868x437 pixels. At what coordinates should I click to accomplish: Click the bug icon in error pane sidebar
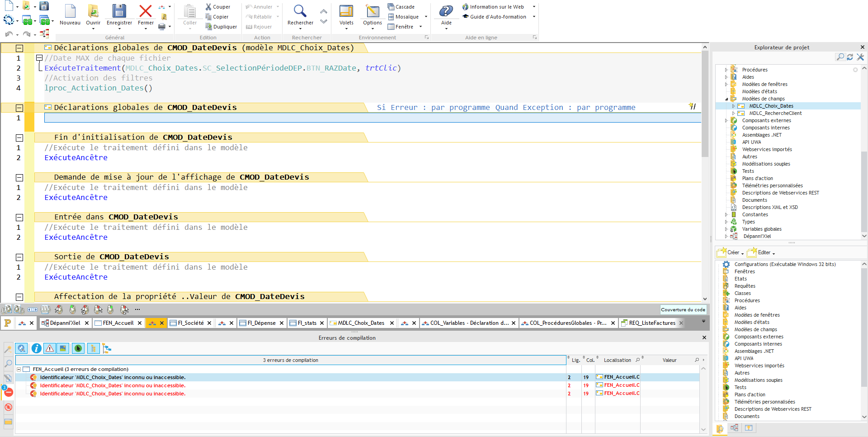(8, 407)
